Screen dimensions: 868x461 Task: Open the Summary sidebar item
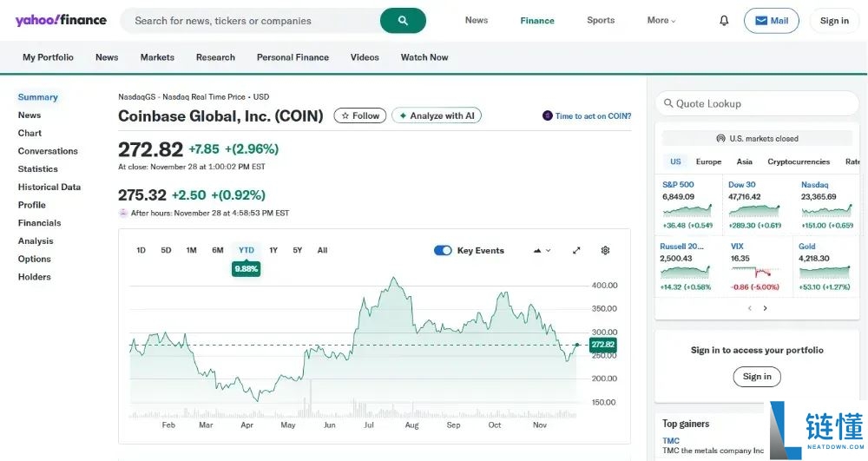(37, 97)
